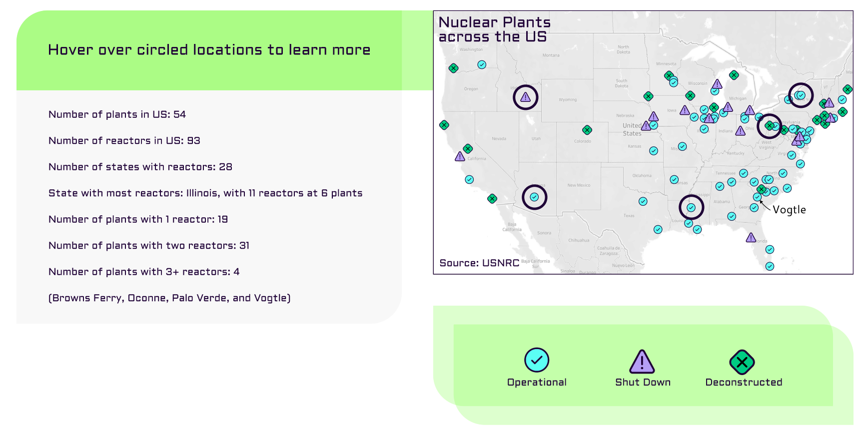This screenshot has width=868, height=436.
Task: Click the Deconstructed X legend icon
Action: [742, 362]
